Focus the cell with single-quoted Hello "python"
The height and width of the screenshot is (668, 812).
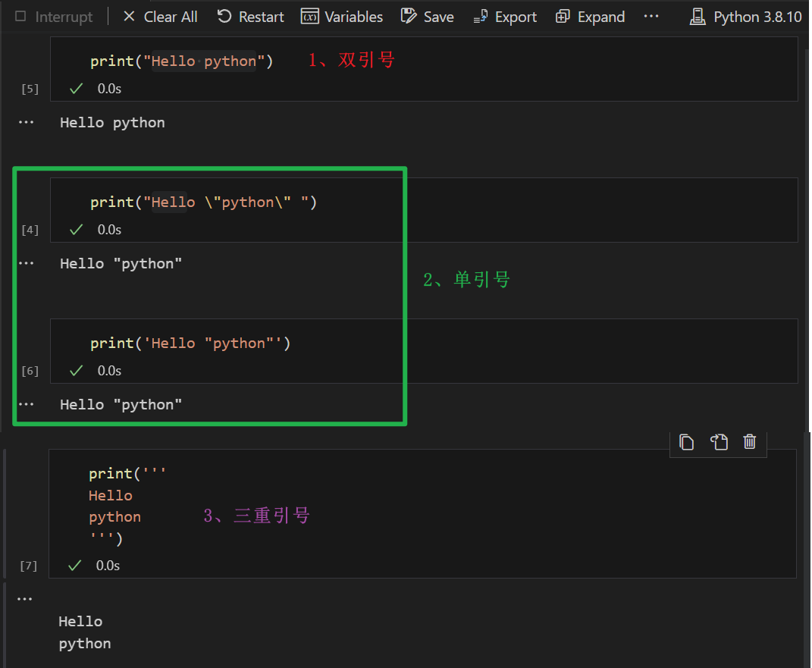pos(455,343)
